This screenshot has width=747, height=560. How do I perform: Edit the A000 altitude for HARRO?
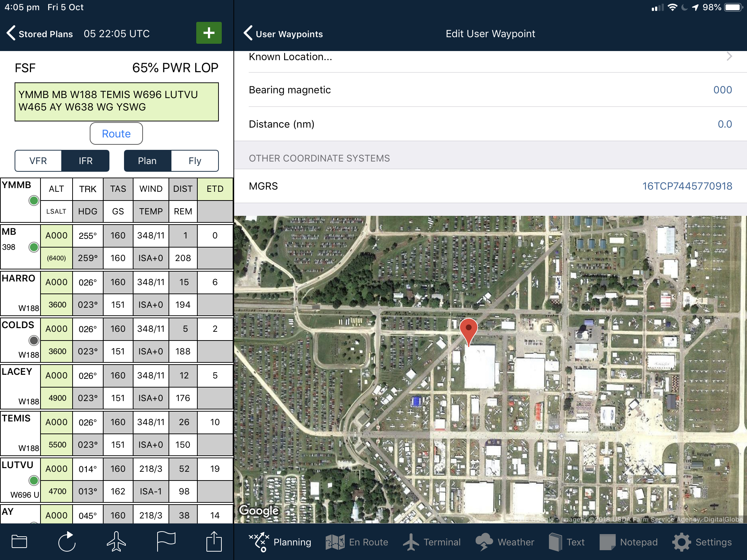coord(57,282)
